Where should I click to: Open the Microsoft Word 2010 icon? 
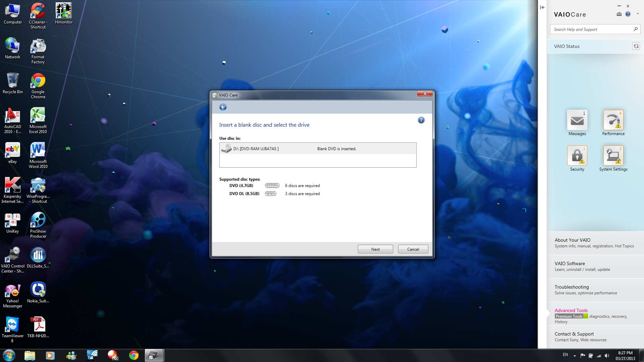[38, 156]
